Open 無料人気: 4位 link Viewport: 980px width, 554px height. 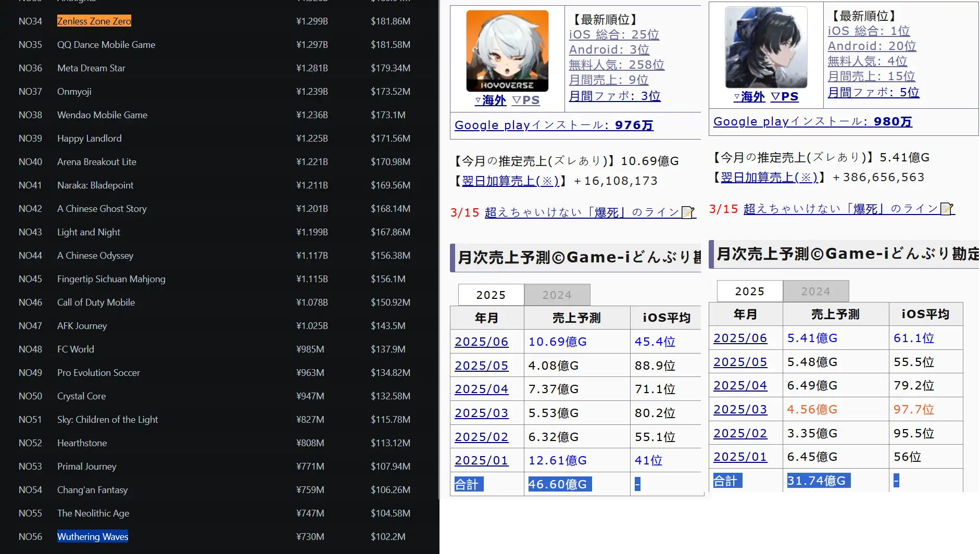(868, 61)
